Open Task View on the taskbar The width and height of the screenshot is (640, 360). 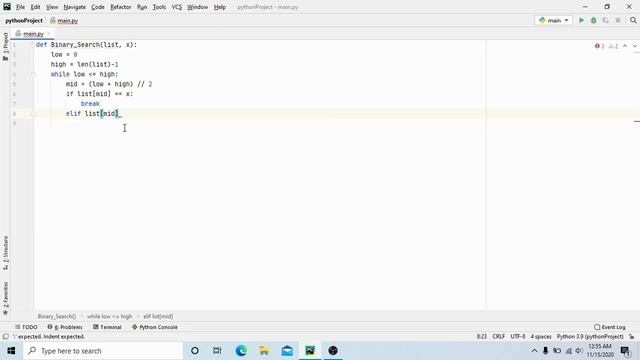coord(217,351)
